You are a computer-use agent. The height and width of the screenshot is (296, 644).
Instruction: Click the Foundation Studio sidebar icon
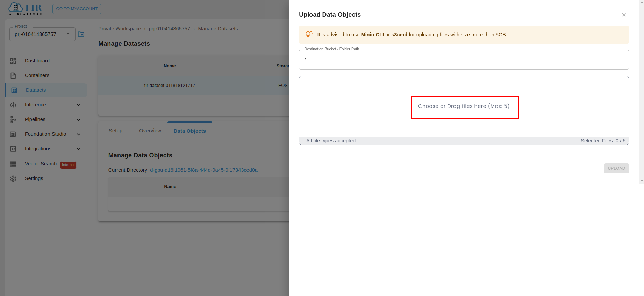click(13, 134)
